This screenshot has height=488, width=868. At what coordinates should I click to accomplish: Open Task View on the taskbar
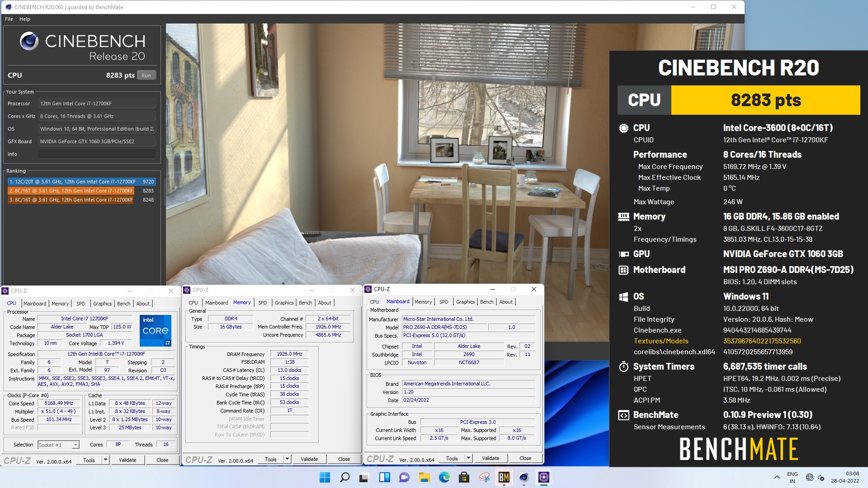coord(364,477)
